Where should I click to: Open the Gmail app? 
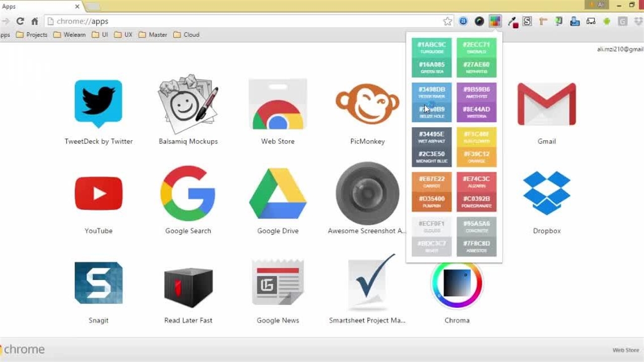click(546, 104)
